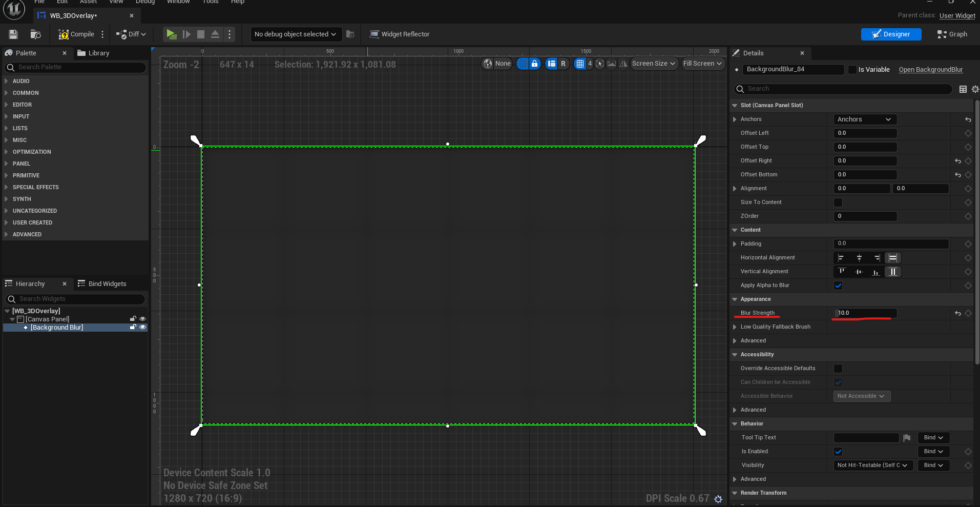Click the Stop simulation button
The height and width of the screenshot is (507, 980).
pos(201,34)
